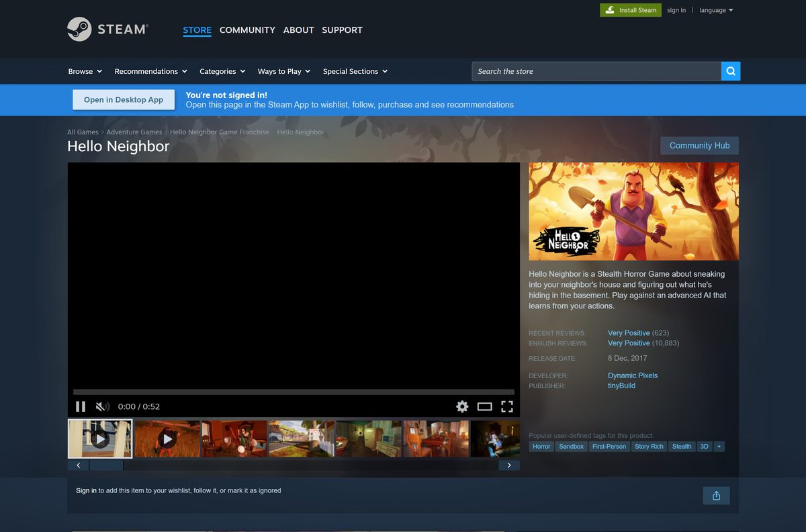Click Hello Neighbor Game Franchise breadcrumb

(220, 132)
